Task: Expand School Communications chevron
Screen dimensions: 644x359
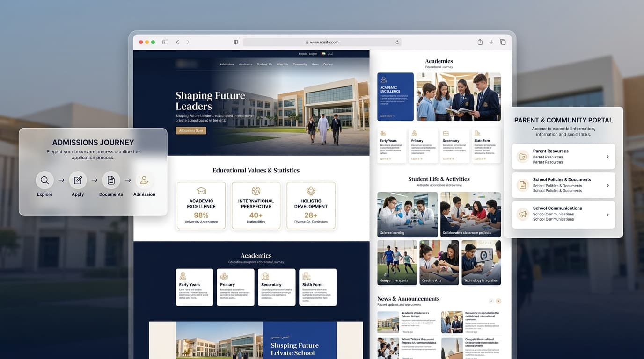Action: tap(607, 215)
